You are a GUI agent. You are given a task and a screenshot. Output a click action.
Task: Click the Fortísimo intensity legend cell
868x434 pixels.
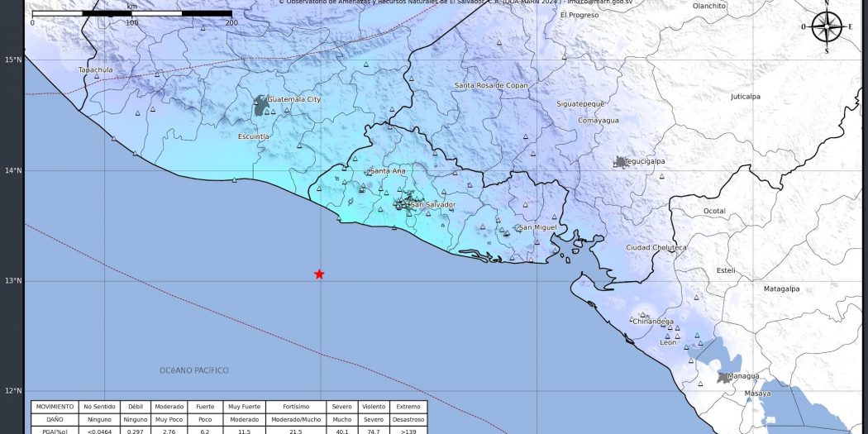[296, 407]
